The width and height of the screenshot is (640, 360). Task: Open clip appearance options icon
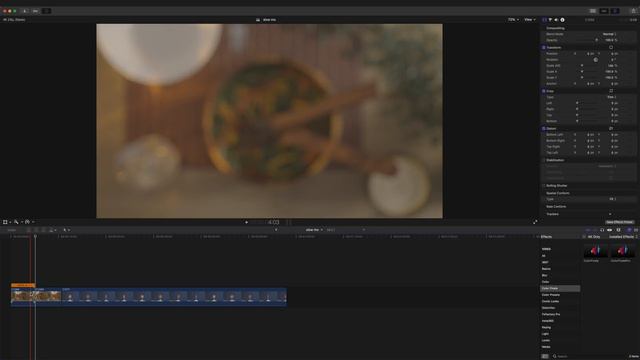[x=618, y=230]
